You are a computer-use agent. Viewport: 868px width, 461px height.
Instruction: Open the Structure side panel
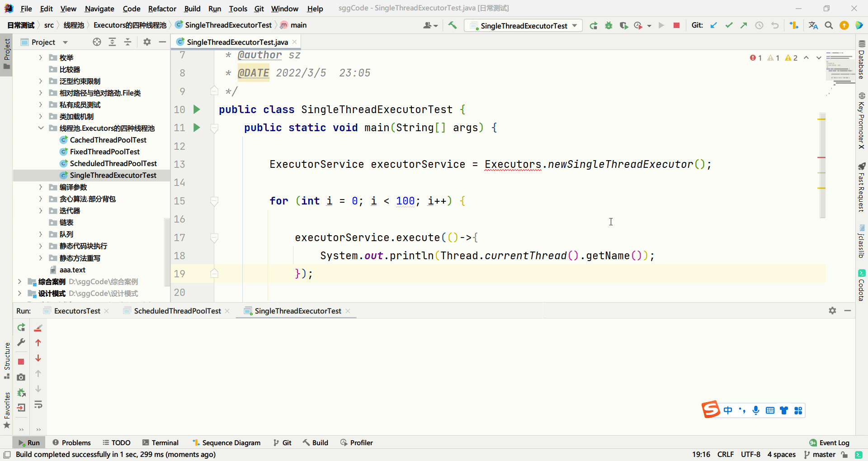tap(7, 361)
